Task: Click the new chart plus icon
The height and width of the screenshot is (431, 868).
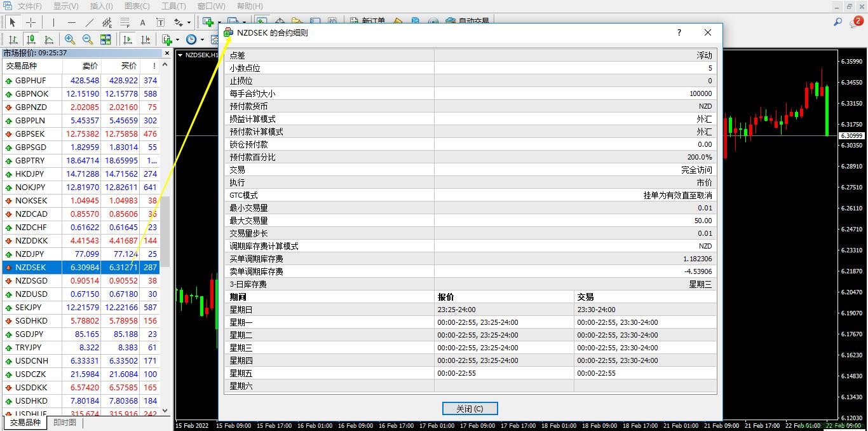Action: tap(208, 22)
